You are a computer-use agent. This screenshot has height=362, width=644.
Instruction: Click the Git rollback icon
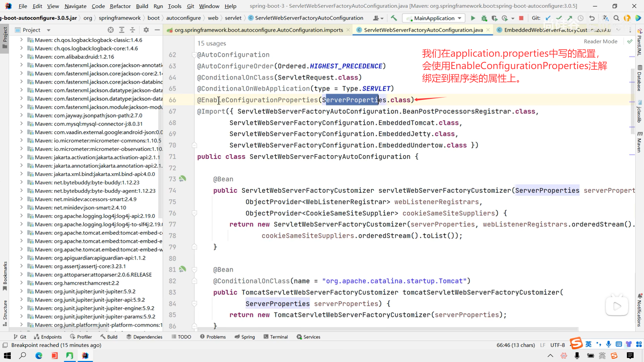click(592, 18)
